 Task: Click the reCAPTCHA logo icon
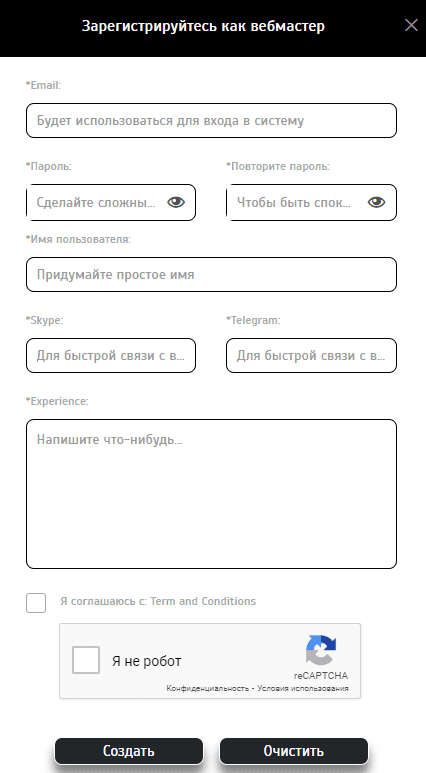click(x=321, y=650)
